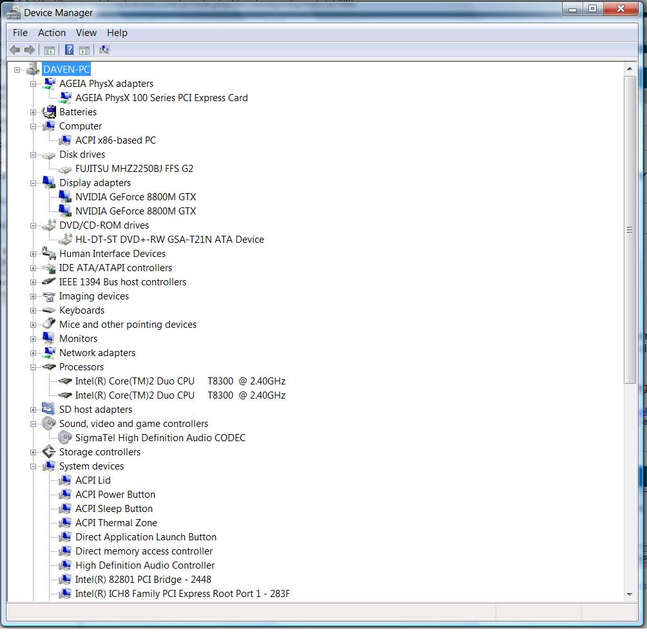The height and width of the screenshot is (644, 647).
Task: Click the scrollbar down arrow
Action: pos(630,594)
